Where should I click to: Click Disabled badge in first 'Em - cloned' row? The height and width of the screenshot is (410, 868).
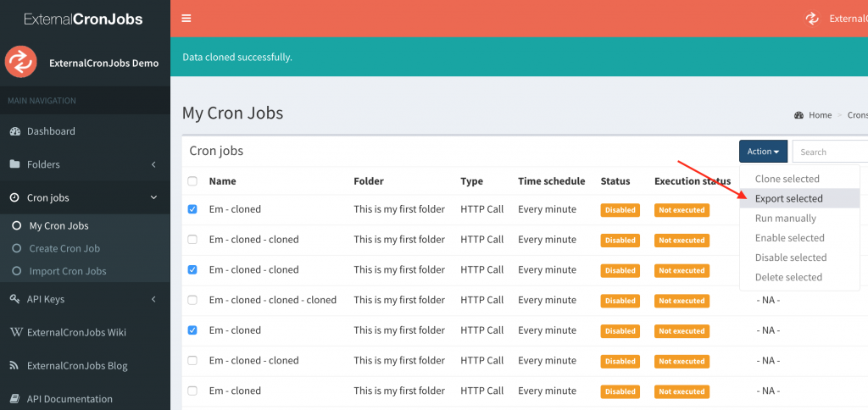(620, 210)
